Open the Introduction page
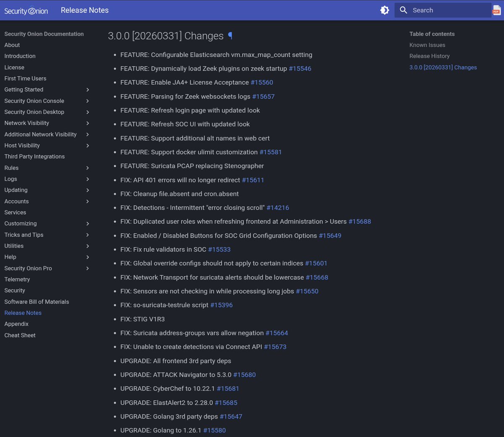This screenshot has height=437, width=504. coord(20,56)
